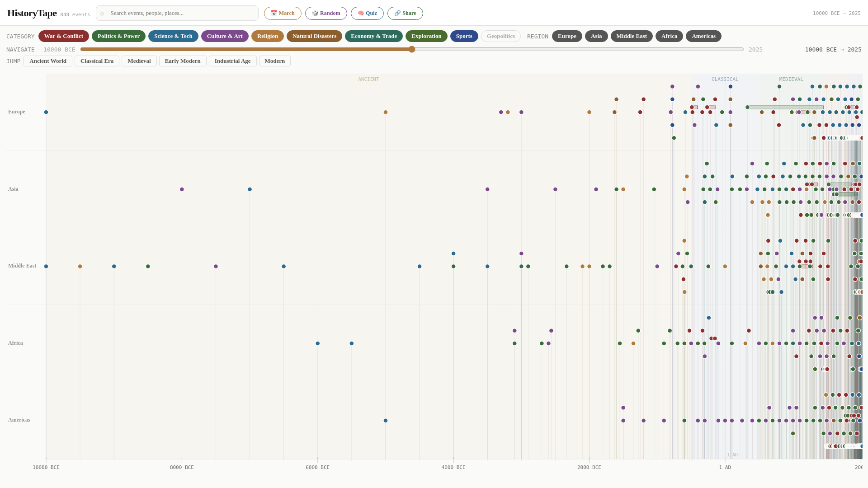Click the 6000 BCE axis tick label
This screenshot has width=868, height=488.
(x=317, y=467)
